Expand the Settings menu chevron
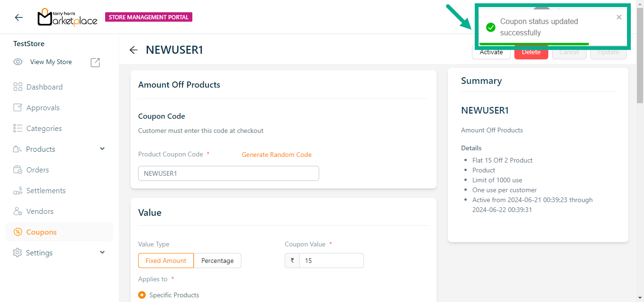This screenshot has width=644, height=302. (x=102, y=253)
